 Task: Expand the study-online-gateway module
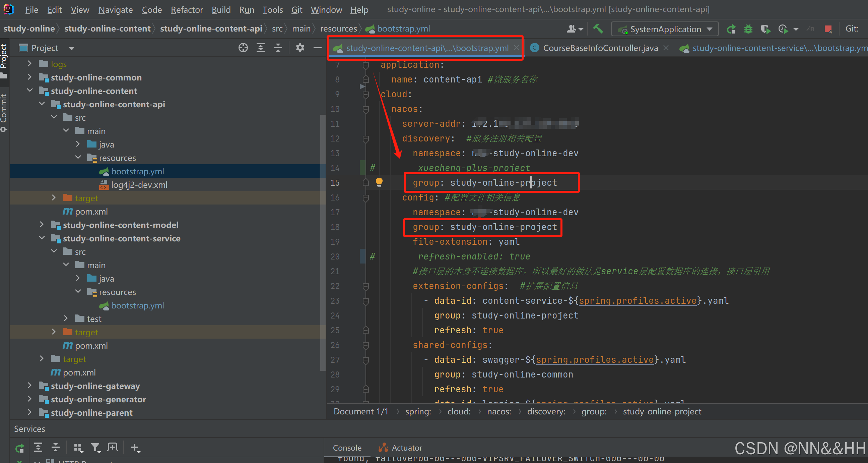[x=30, y=386]
